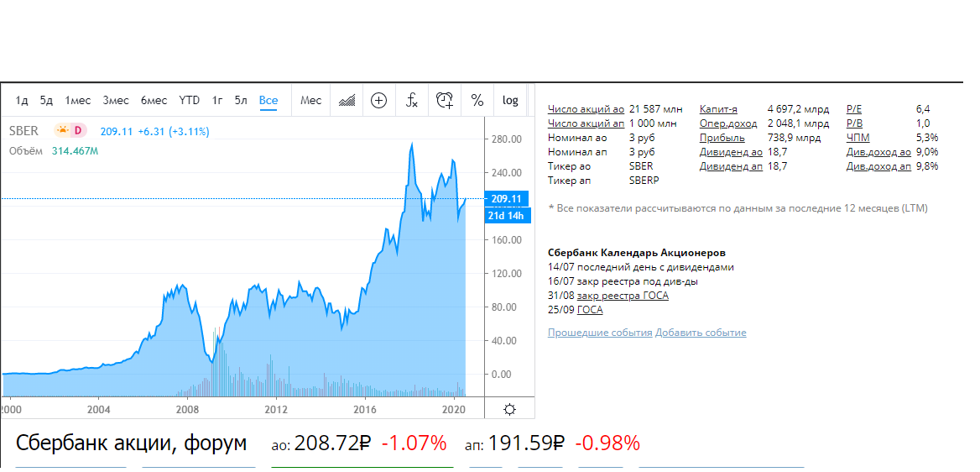Image resolution: width=980 pixels, height=472 pixels.
Task: Click the 280.00 price axis label
Action: pyautogui.click(x=506, y=139)
